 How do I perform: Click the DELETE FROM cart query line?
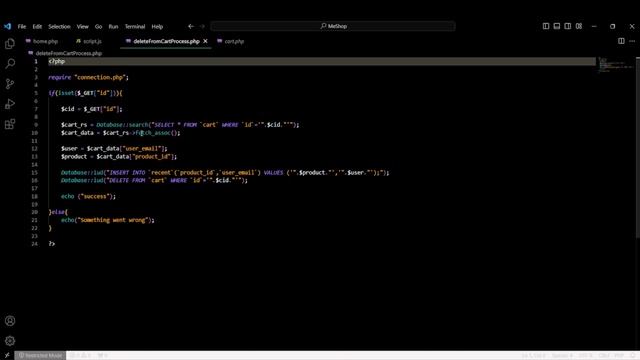pos(154,180)
